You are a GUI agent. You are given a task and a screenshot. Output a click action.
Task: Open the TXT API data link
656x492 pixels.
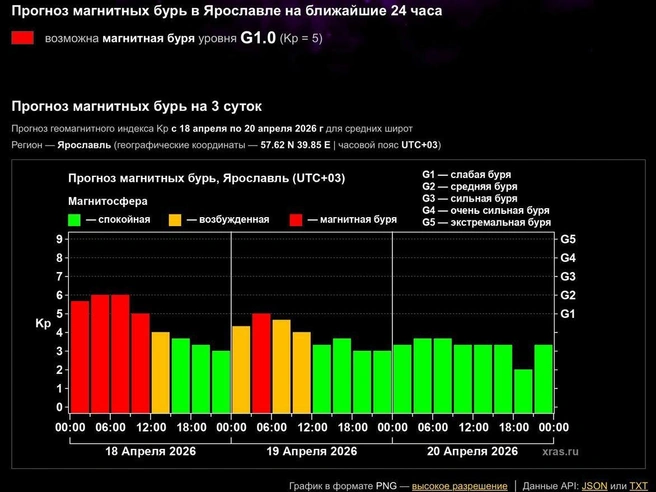[638, 486]
